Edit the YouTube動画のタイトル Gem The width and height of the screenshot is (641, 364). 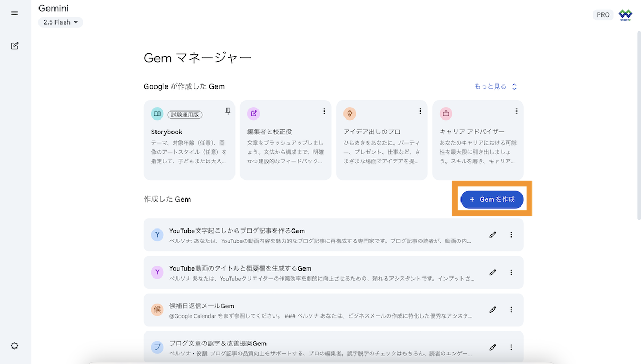tap(493, 272)
